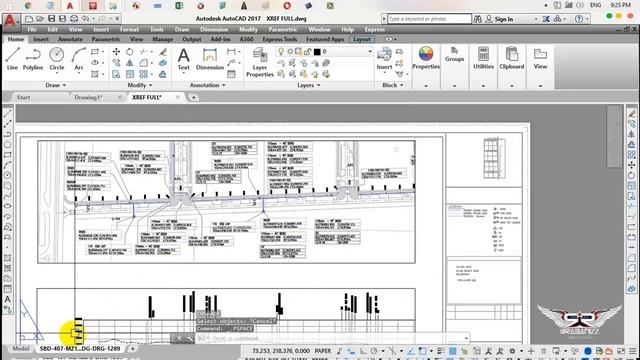The height and width of the screenshot is (360, 640).
Task: Click the Move tool in the Modify panel
Action: click(116, 52)
